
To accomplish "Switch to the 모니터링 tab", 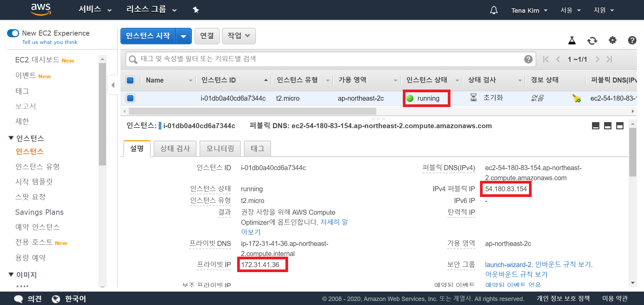I will click(220, 148).
